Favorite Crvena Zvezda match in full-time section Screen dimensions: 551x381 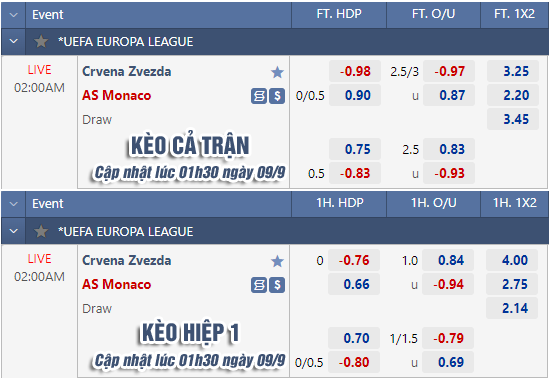(x=277, y=72)
